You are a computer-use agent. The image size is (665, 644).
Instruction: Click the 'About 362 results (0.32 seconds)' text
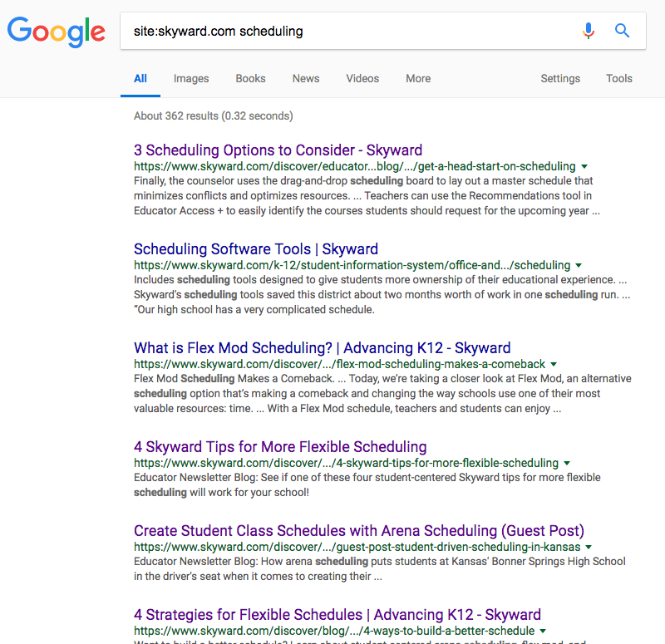pos(214,116)
